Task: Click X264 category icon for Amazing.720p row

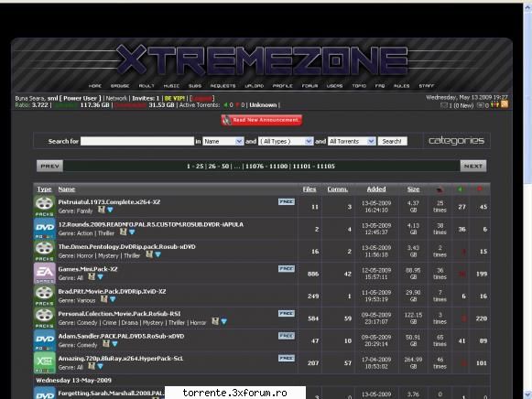Action: (x=45, y=363)
